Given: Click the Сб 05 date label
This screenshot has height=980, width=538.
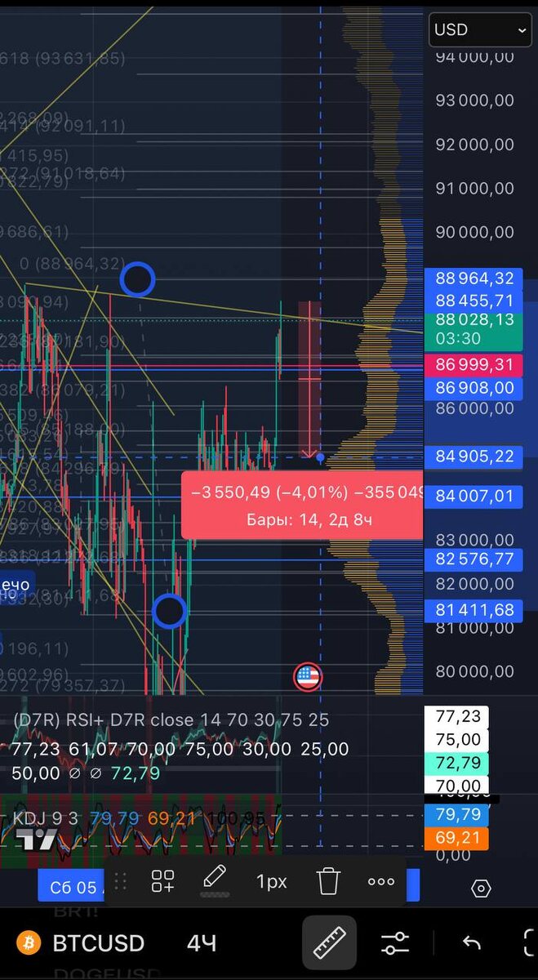Looking at the screenshot, I should pos(72,888).
